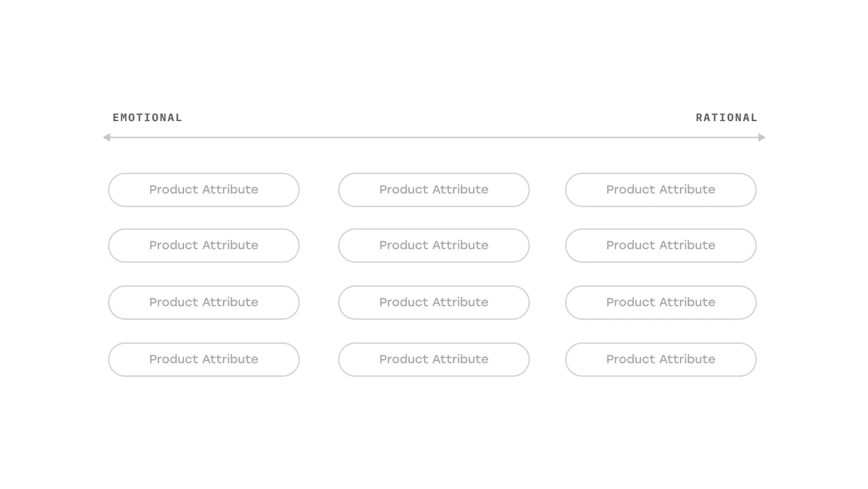This screenshot has width=868, height=489.
Task: Click the left arrowhead pointing toward Emotional
Action: point(107,137)
